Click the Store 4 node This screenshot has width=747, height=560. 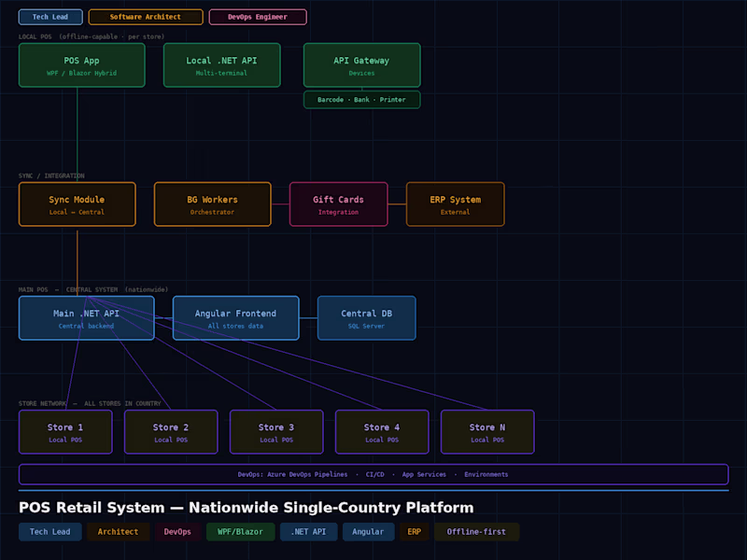point(382,432)
